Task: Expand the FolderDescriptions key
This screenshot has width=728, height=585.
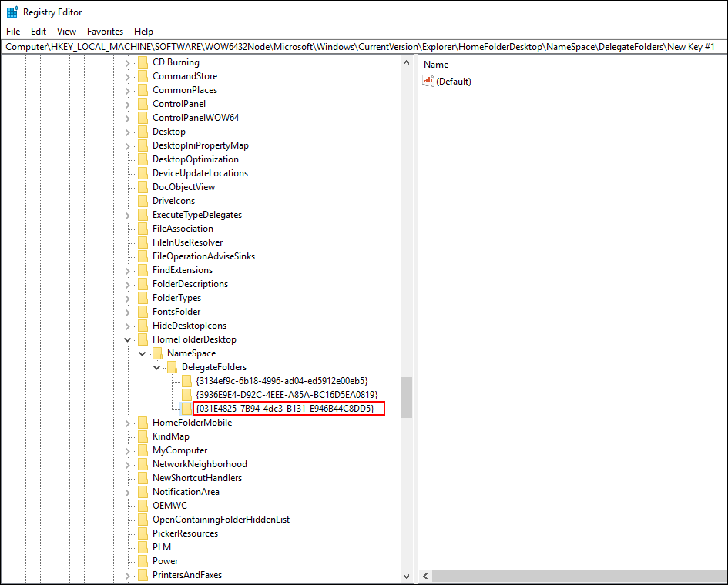Action: pos(128,284)
